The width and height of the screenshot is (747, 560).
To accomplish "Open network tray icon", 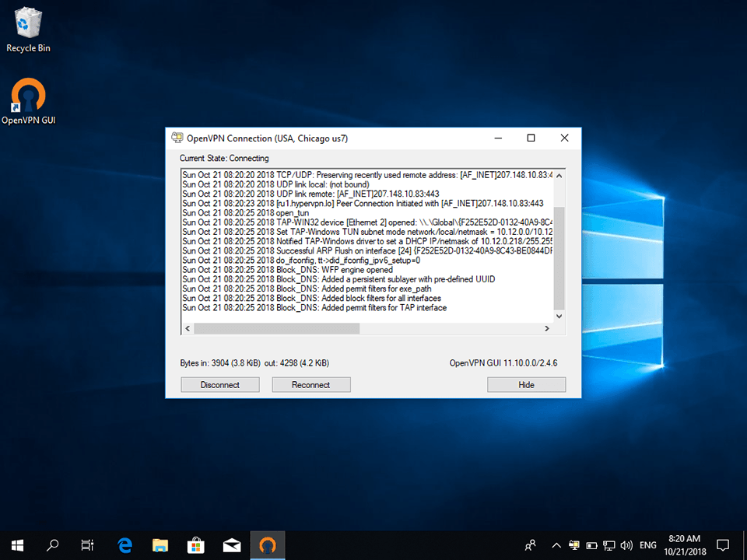I will 608,545.
